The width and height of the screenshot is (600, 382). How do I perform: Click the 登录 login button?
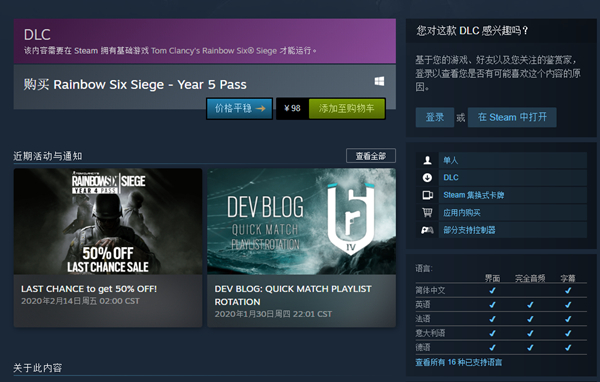point(435,117)
